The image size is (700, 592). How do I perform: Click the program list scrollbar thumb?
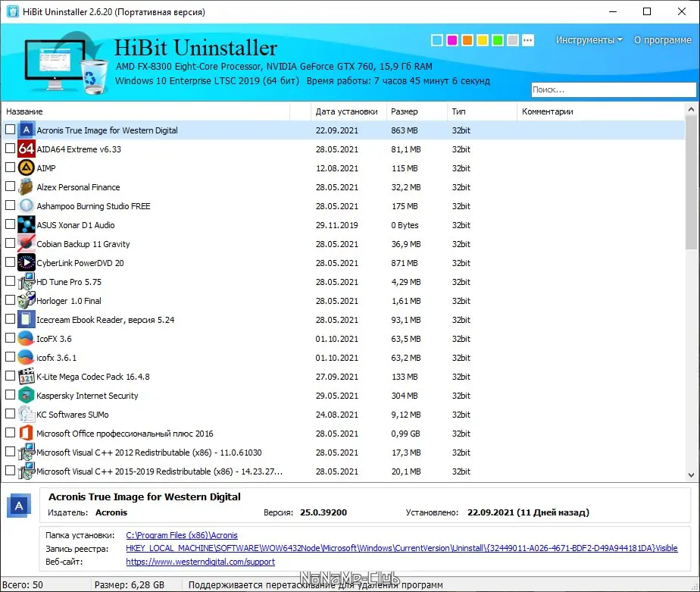691,182
